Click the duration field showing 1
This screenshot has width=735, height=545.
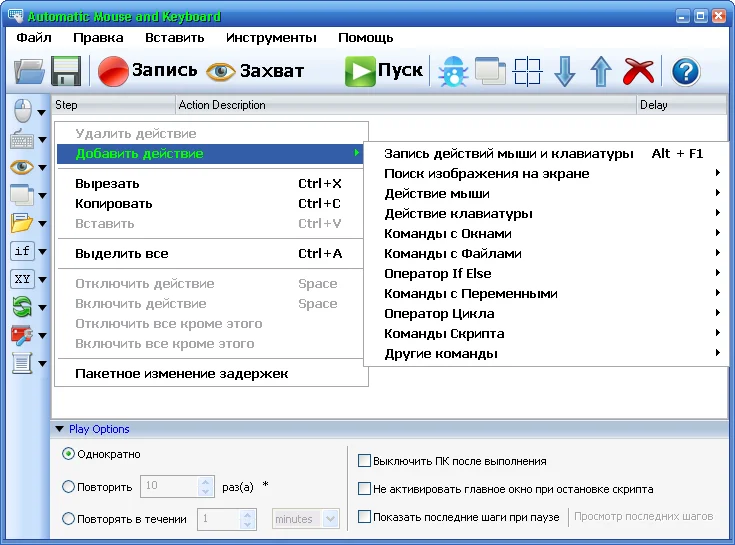point(219,519)
